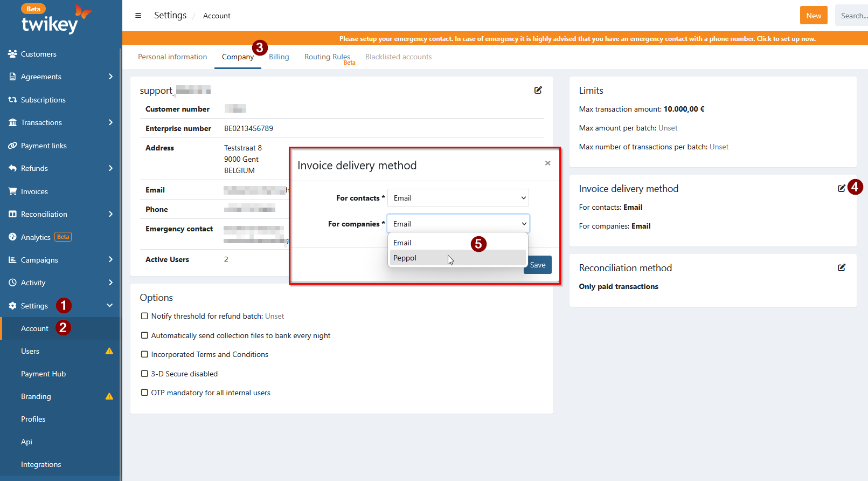Check the 3-D Secure disabled option
This screenshot has width=868, height=481.
(x=144, y=374)
